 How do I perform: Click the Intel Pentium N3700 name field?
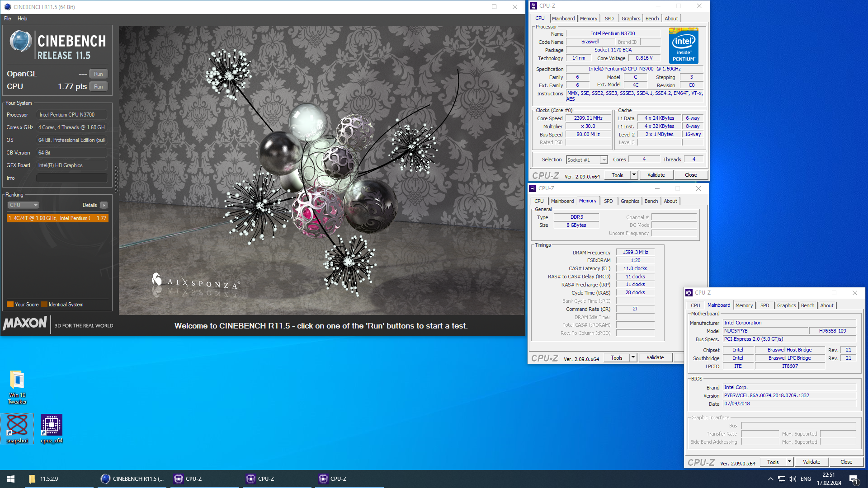(x=613, y=33)
